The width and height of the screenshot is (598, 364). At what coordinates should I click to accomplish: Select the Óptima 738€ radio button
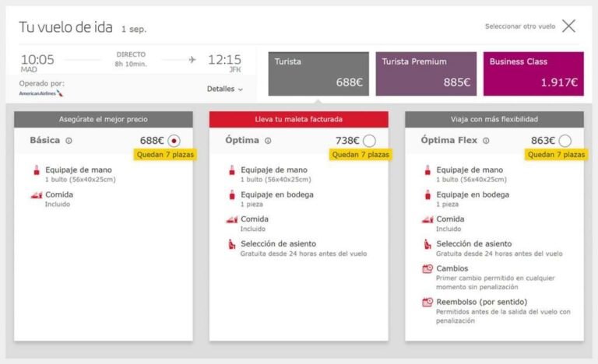pyautogui.click(x=369, y=141)
